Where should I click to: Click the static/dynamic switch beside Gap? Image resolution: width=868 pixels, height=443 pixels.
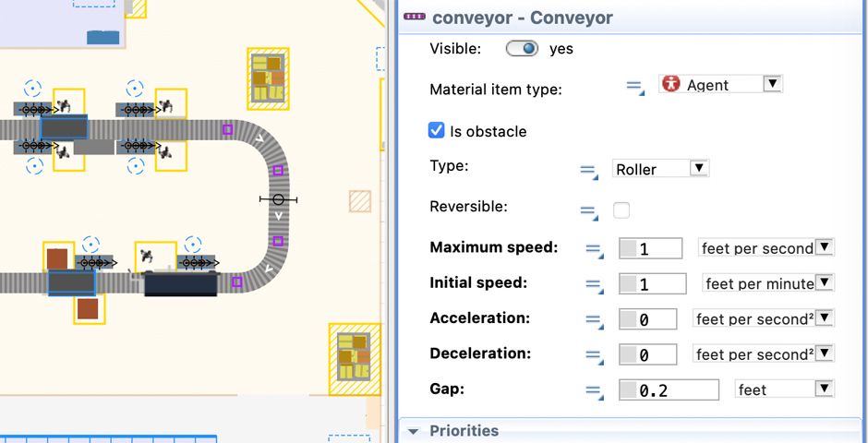(x=594, y=393)
